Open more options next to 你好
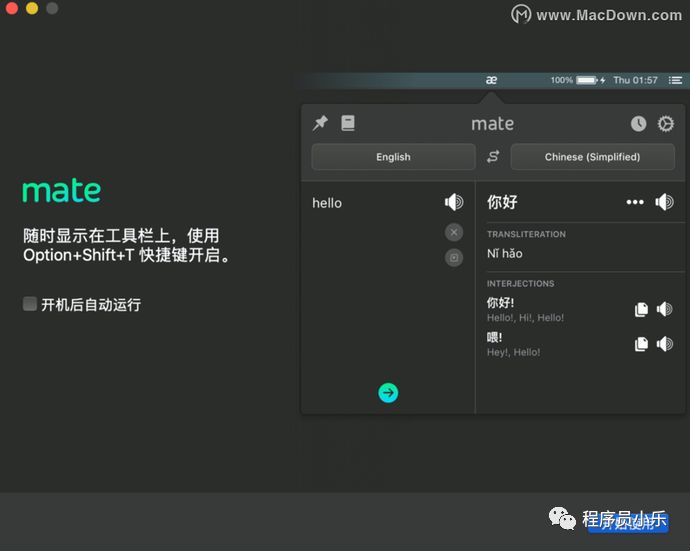690x551 pixels. 635,202
